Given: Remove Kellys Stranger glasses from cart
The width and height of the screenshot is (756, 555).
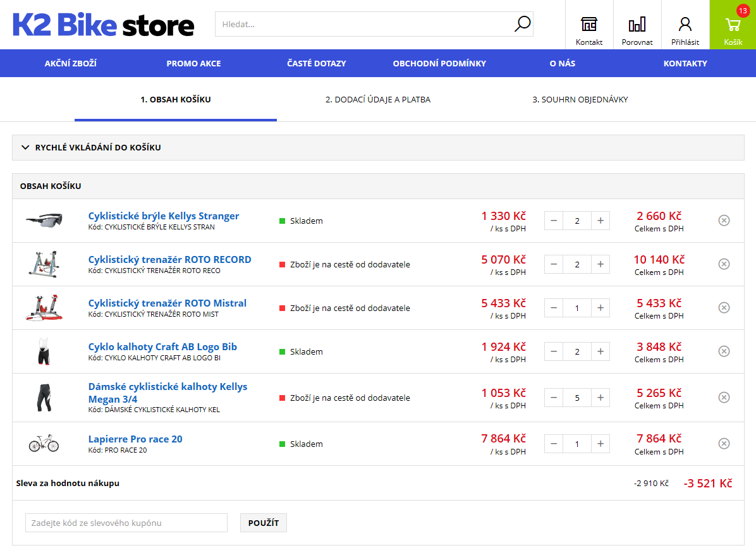Looking at the screenshot, I should pos(724,221).
